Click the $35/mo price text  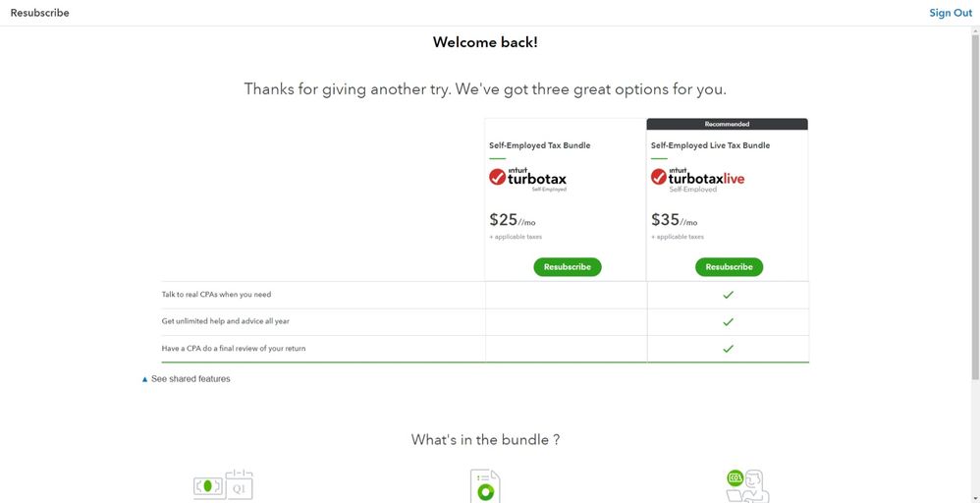tap(677, 221)
